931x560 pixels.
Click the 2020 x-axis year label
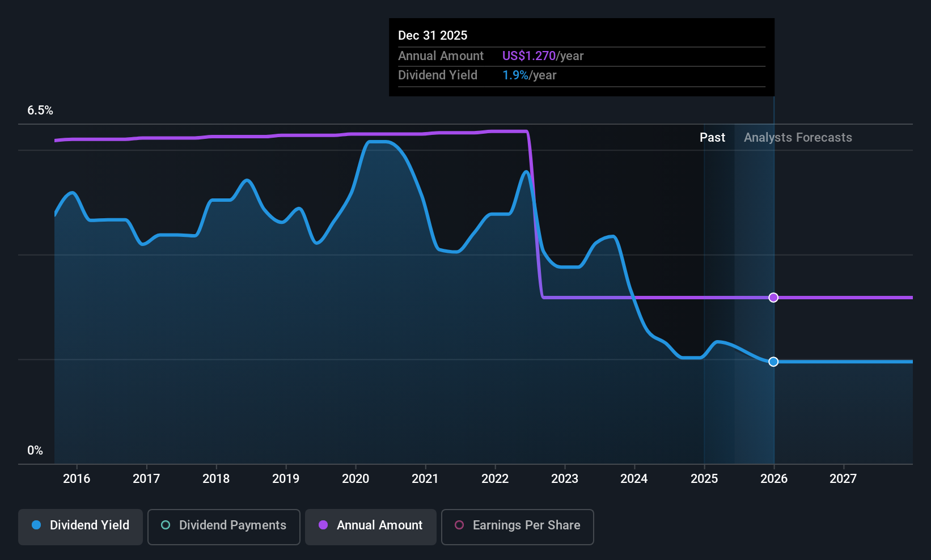point(356,479)
